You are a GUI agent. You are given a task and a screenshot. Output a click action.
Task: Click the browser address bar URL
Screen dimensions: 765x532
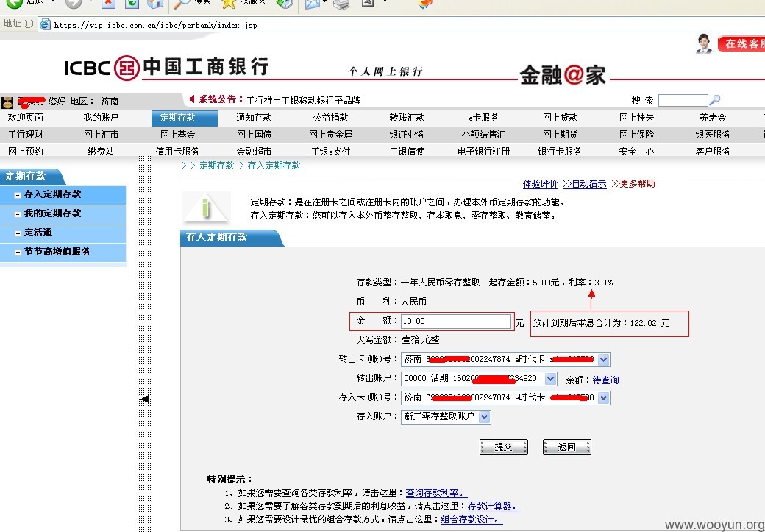tap(156, 25)
